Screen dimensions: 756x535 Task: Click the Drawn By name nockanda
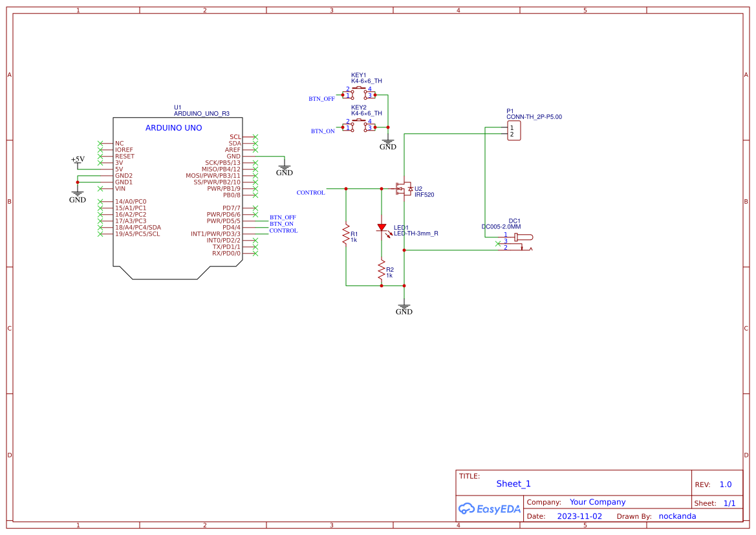coord(677,516)
